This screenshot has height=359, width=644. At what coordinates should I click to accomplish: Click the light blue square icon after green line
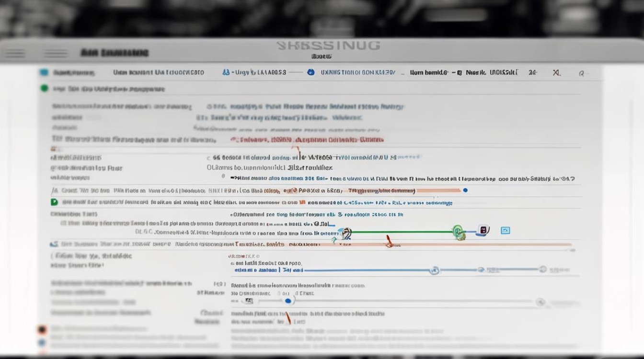pos(505,231)
